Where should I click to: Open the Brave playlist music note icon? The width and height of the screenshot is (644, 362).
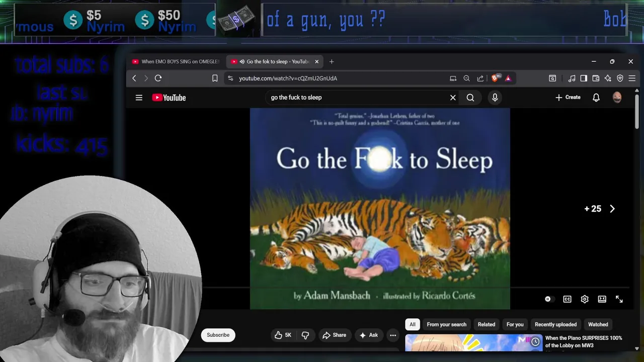[x=572, y=78]
